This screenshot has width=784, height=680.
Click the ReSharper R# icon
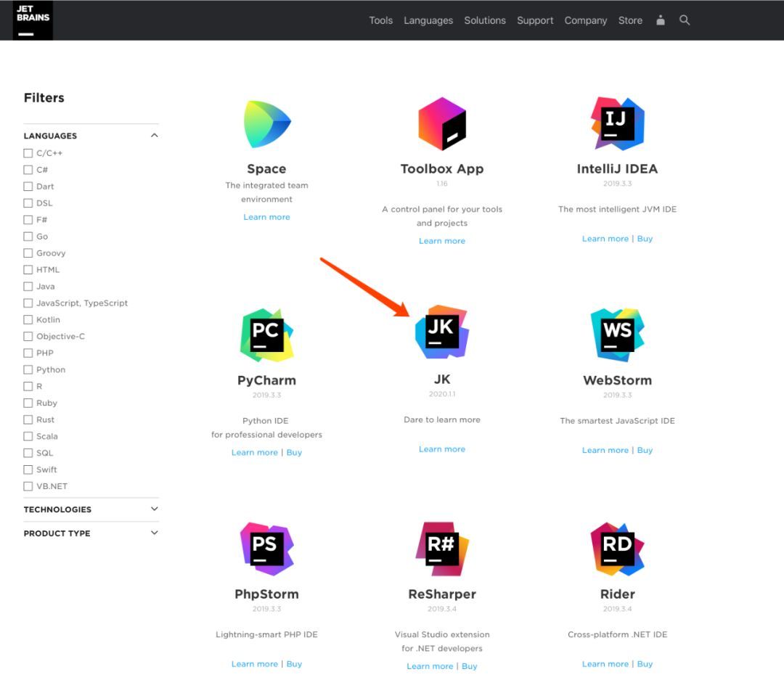pos(441,549)
